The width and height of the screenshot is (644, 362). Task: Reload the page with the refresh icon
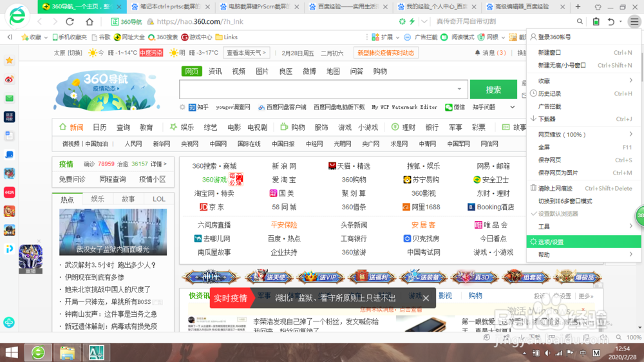(x=70, y=21)
